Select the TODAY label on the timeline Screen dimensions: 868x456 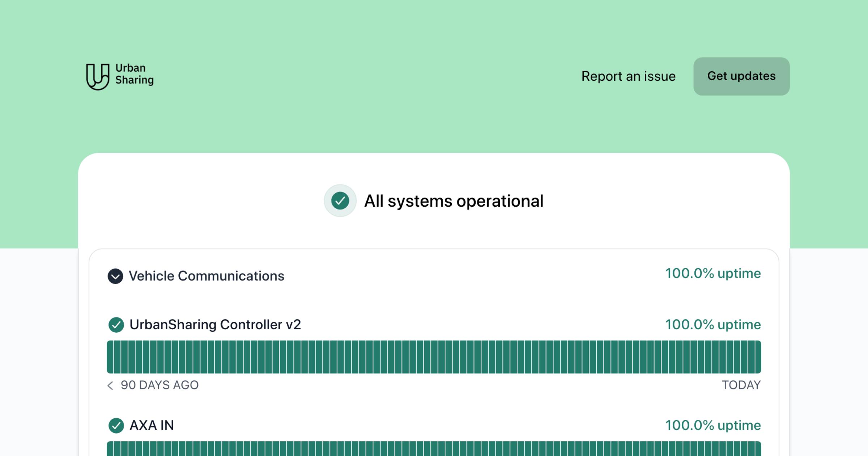741,385
